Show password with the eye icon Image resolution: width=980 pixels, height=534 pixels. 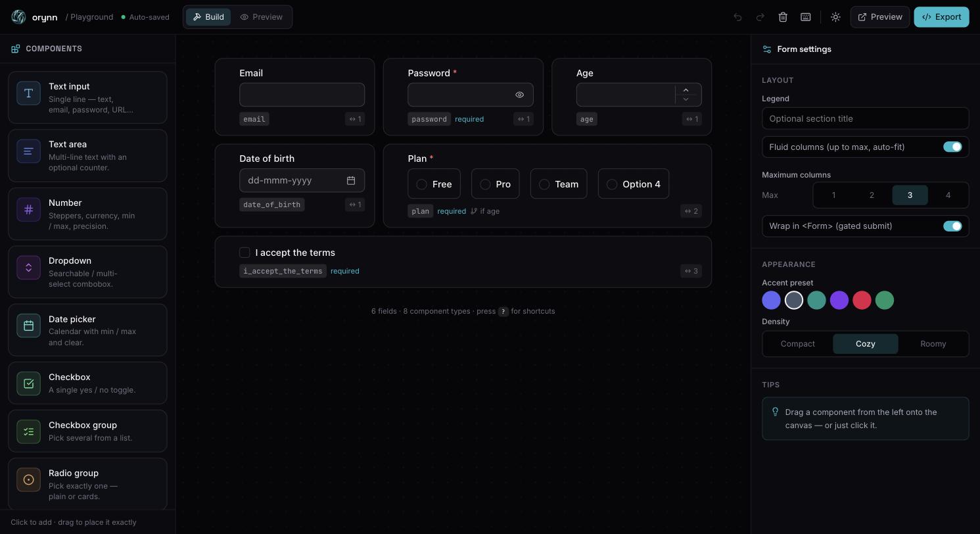(519, 95)
